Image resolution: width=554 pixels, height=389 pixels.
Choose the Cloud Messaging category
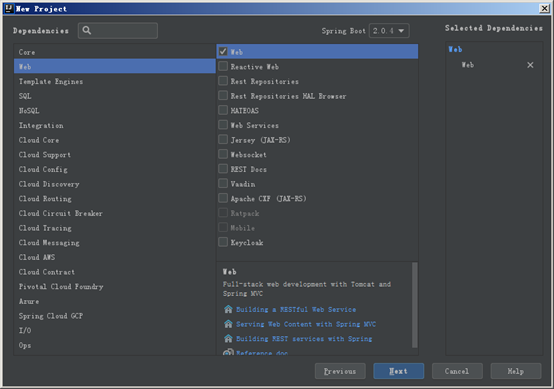[x=115, y=243]
